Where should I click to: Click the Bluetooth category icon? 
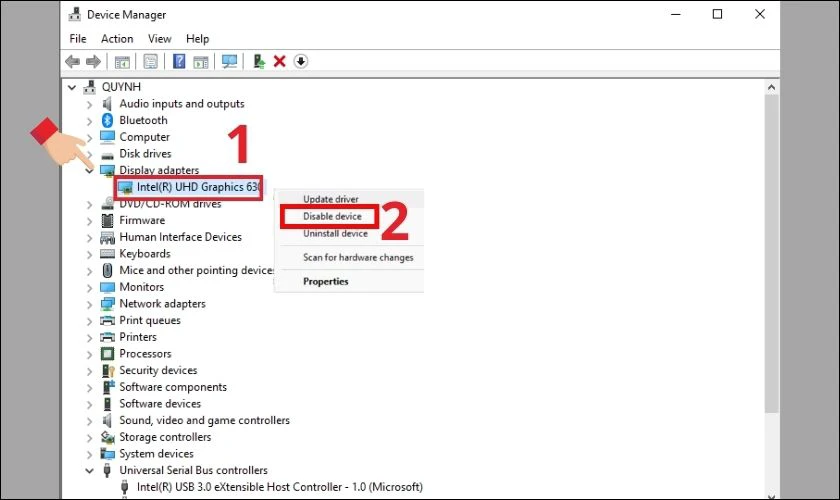coord(107,120)
